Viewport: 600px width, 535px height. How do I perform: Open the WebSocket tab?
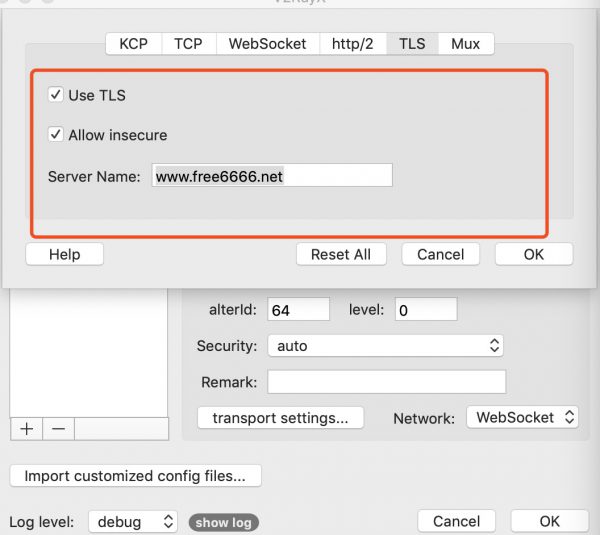[268, 43]
